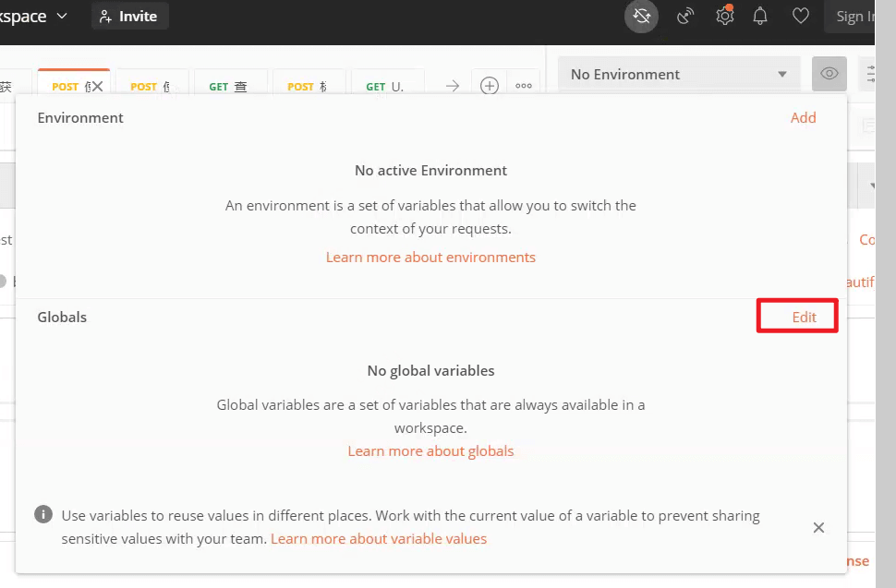Open the settings gear icon
This screenshot has width=896, height=588.
point(725,17)
